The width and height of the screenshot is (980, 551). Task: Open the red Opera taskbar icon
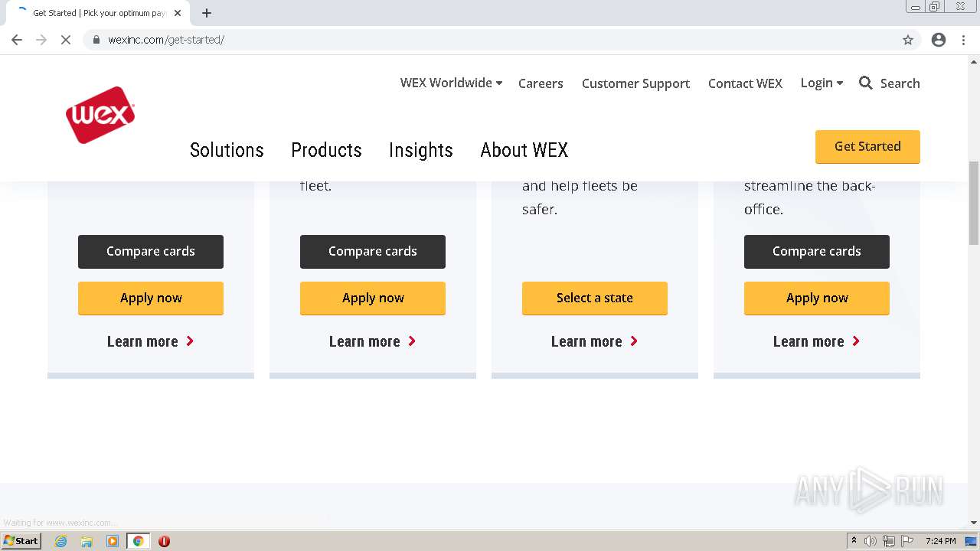coord(164,541)
